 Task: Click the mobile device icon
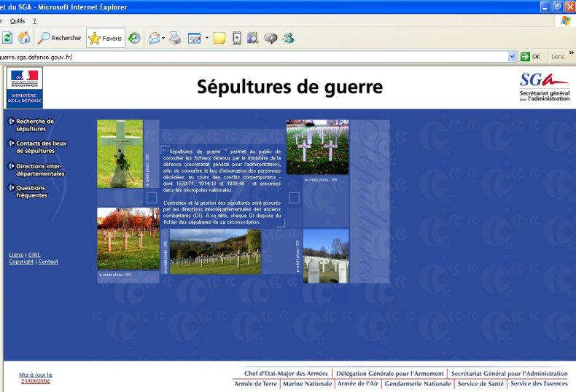pyautogui.click(x=237, y=38)
